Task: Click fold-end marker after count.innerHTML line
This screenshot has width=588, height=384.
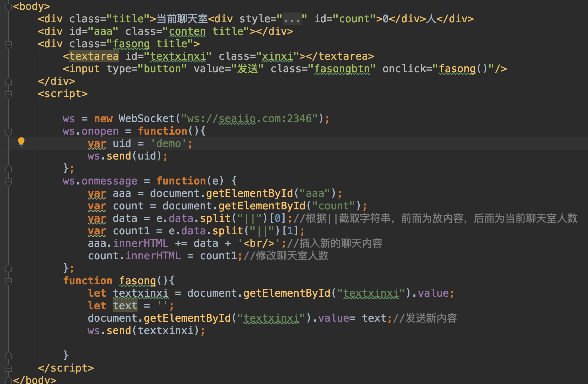Action: point(8,268)
